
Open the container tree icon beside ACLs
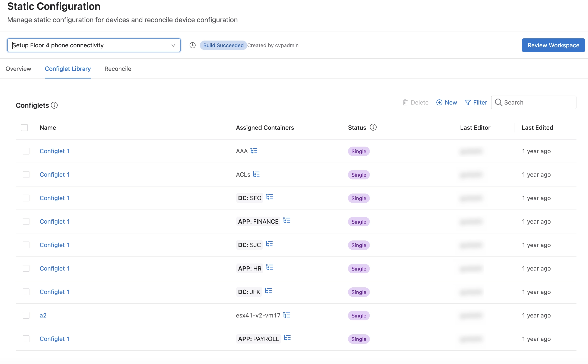tap(256, 174)
